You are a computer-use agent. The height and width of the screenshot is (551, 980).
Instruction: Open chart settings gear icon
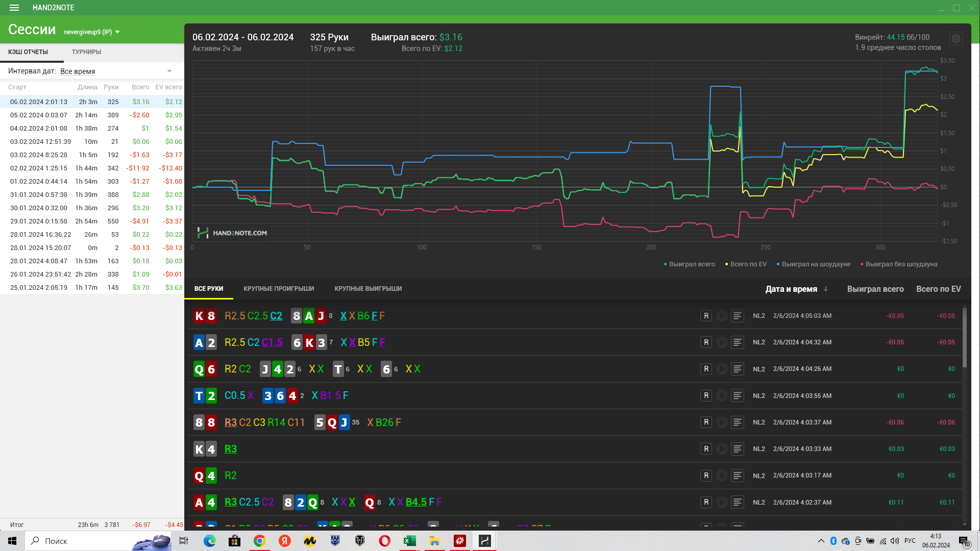[x=956, y=39]
